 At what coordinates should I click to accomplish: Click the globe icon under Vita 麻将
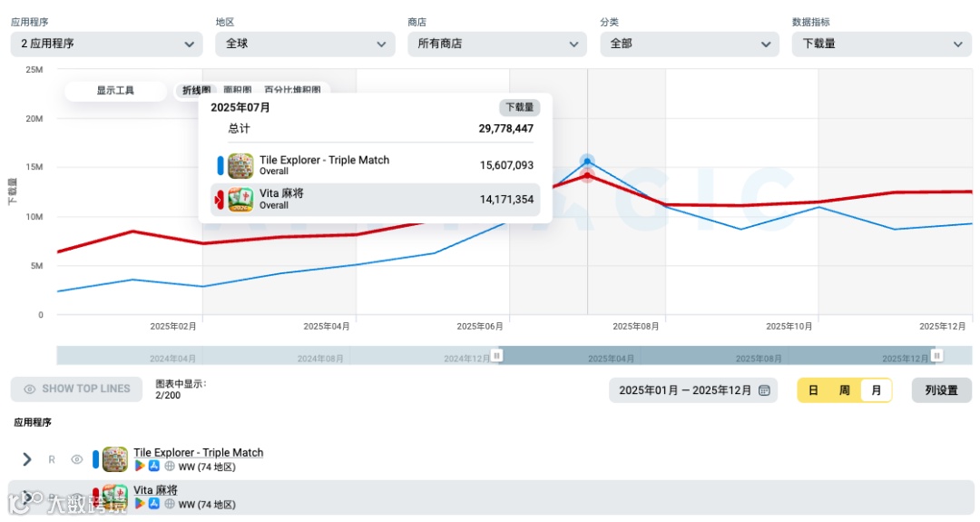point(170,504)
